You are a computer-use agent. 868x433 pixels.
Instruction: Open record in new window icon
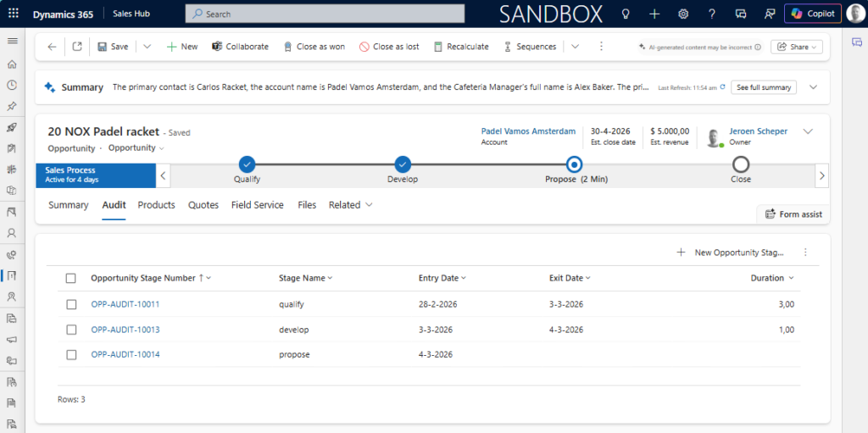point(77,47)
